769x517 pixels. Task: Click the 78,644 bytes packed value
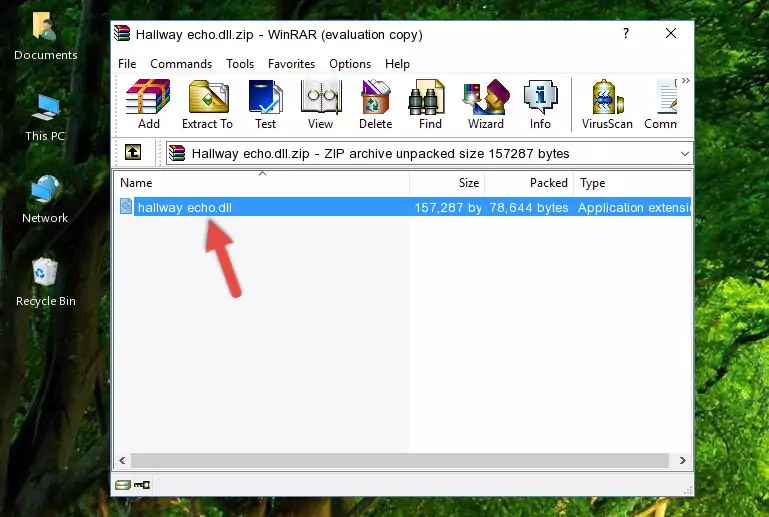tap(529, 207)
